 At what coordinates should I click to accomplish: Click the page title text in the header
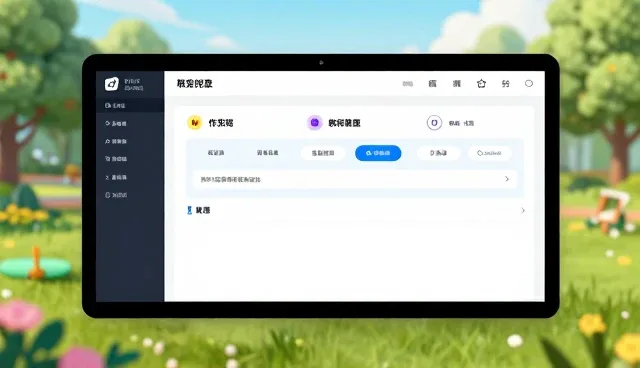point(194,84)
